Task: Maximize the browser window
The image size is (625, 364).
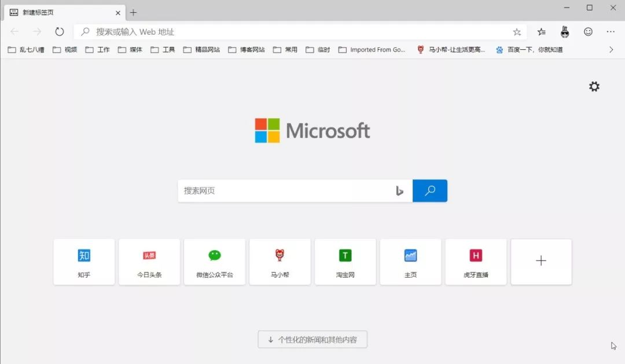Action: tap(590, 8)
